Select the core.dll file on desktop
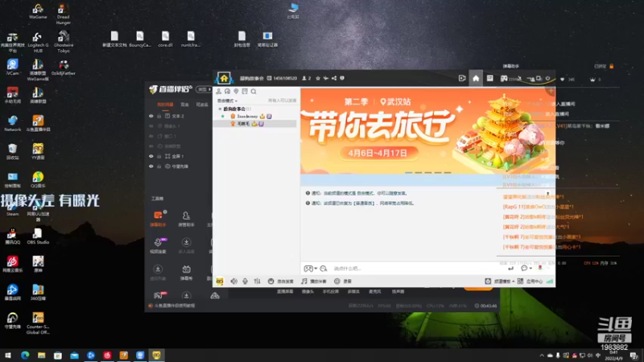The height and width of the screenshot is (362, 644). [x=165, y=39]
